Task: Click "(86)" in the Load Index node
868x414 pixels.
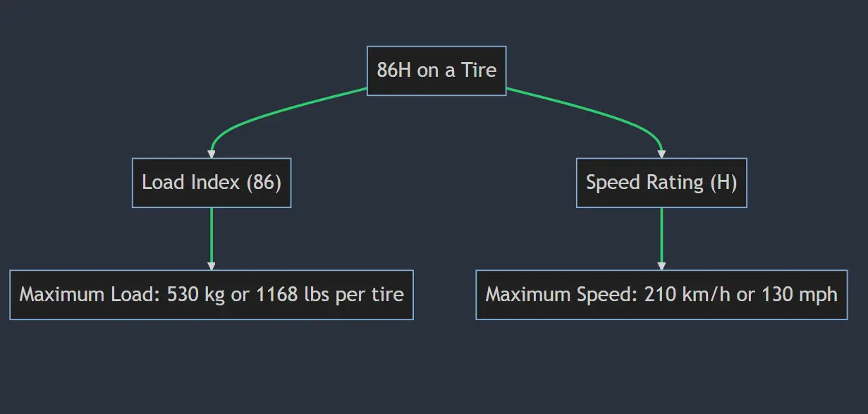Action: pos(262,183)
